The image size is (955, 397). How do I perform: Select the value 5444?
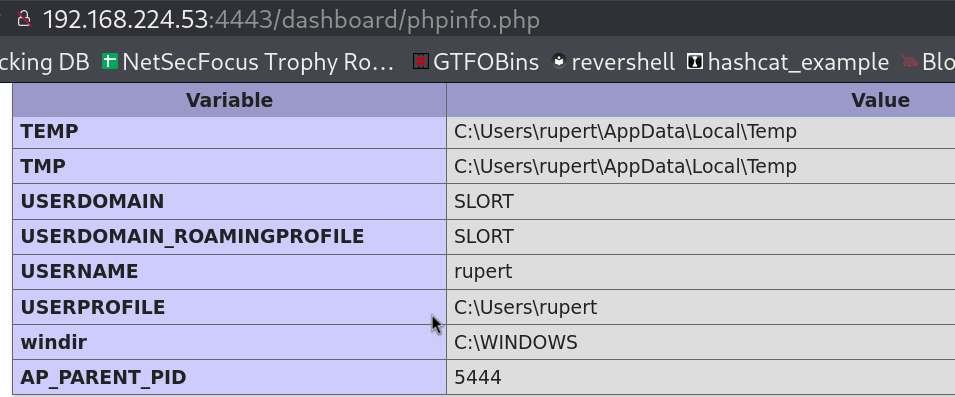pyautogui.click(x=478, y=378)
